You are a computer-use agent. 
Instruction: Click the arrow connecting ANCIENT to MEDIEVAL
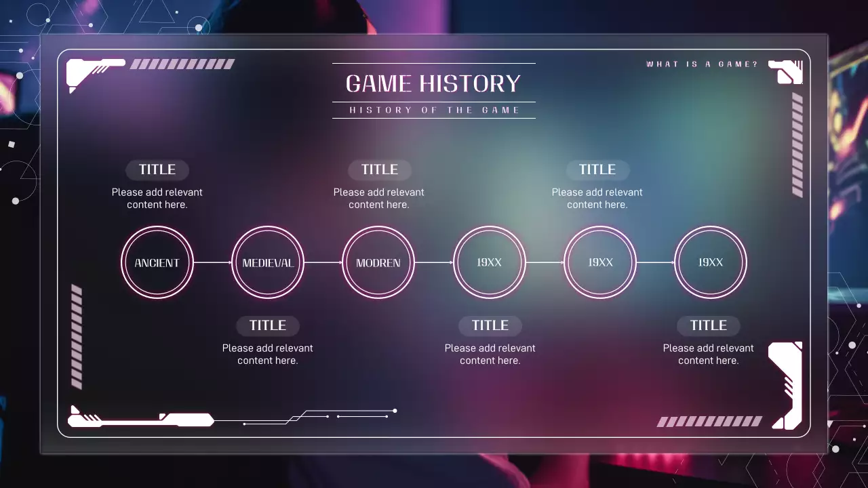(212, 262)
